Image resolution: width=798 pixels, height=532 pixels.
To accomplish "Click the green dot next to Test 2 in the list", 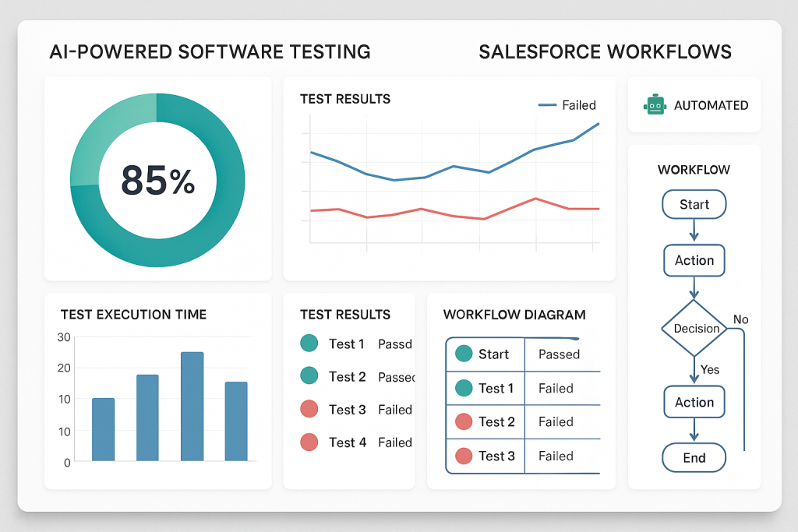I will click(309, 376).
